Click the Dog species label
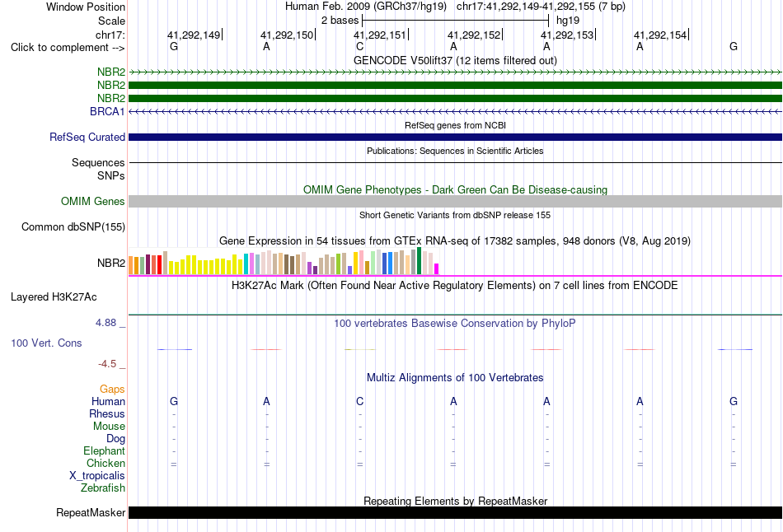Image resolution: width=783 pixels, height=532 pixels. [115, 439]
